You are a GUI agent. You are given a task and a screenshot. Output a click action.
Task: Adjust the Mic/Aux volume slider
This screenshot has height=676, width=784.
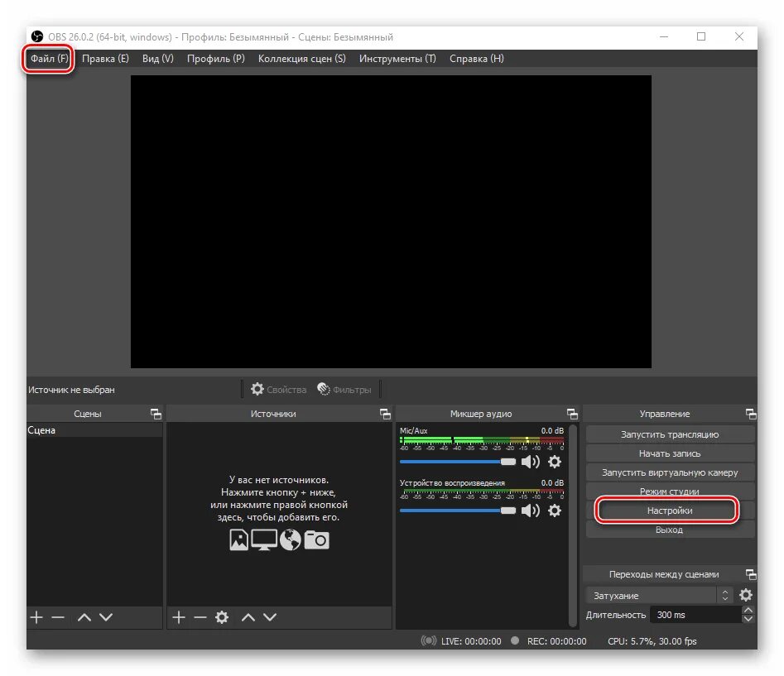pyautogui.click(x=458, y=462)
